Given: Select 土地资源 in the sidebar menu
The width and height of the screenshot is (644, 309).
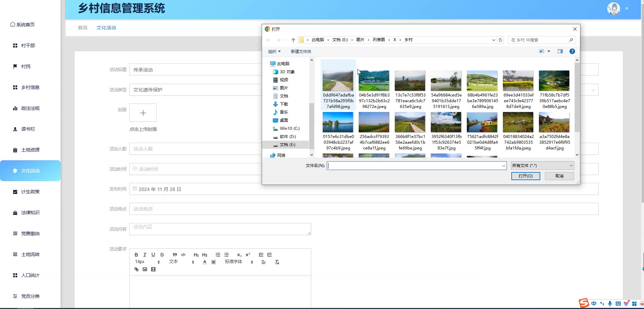Looking at the screenshot, I should click(30, 150).
